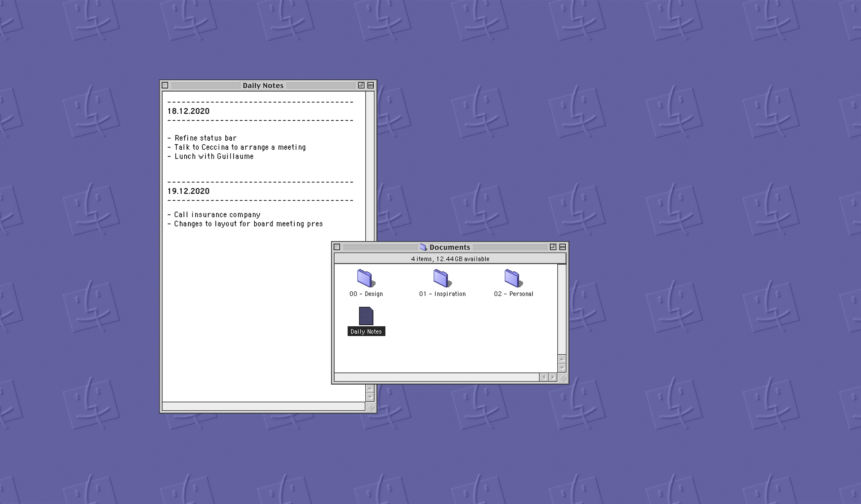Close the Documents window
The height and width of the screenshot is (504, 861).
click(x=337, y=247)
